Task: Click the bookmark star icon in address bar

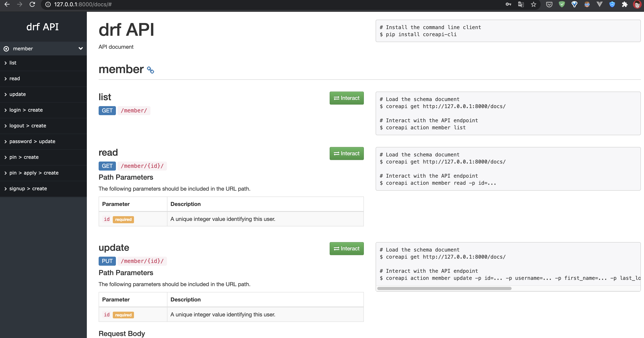Action: click(x=534, y=5)
